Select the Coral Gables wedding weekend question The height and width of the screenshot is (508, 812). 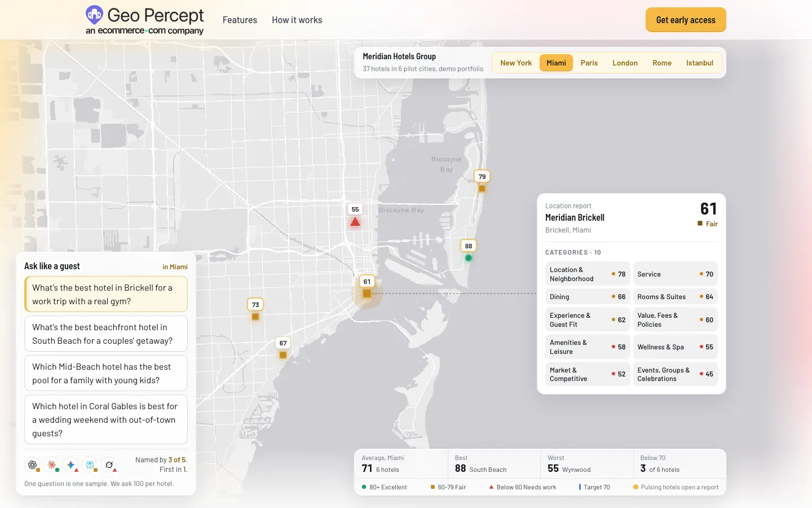tap(106, 419)
